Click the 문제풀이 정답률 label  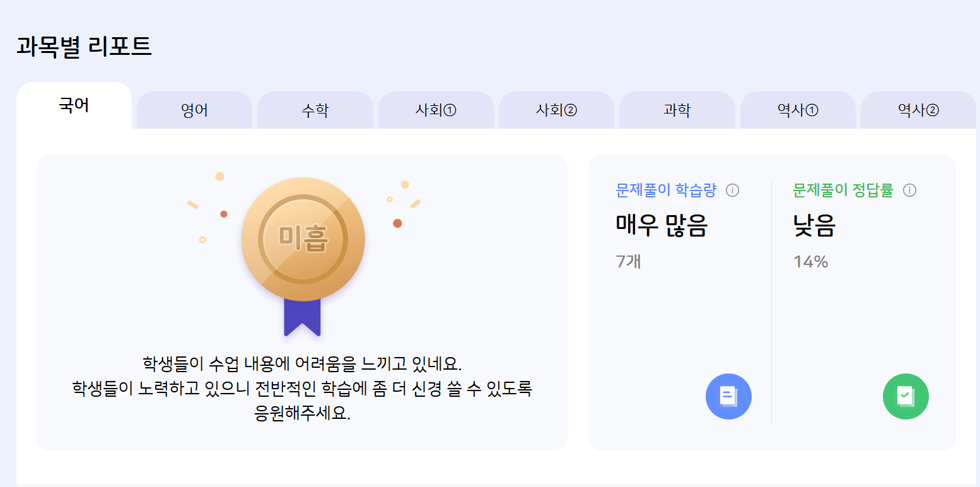[843, 190]
